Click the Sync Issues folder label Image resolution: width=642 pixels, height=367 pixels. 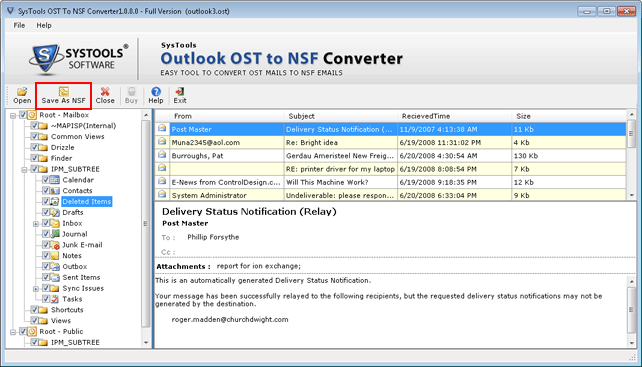(x=83, y=288)
